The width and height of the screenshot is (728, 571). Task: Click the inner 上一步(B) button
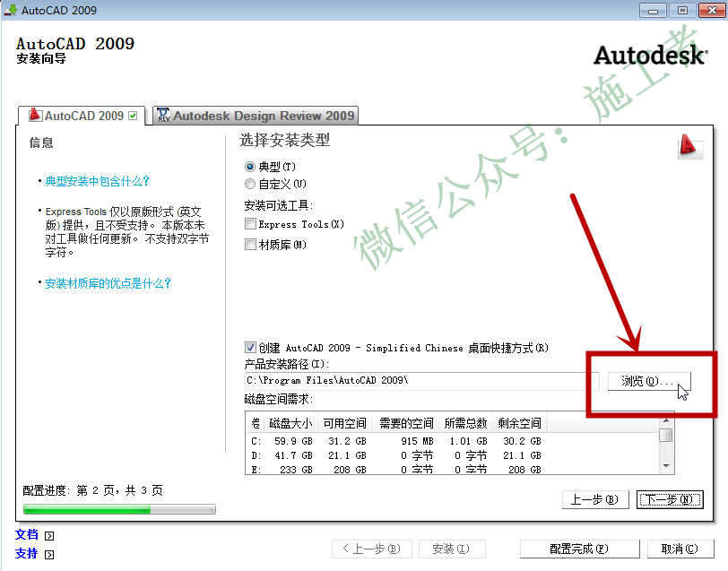(595, 499)
